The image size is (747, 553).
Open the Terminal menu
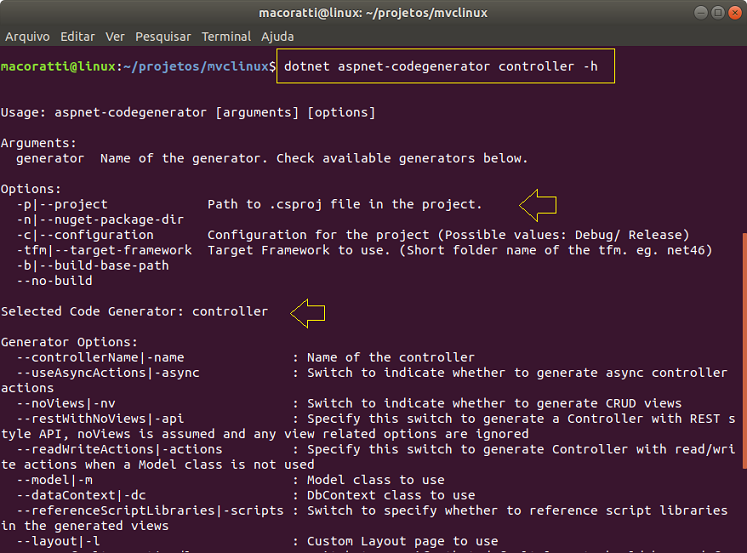(226, 37)
